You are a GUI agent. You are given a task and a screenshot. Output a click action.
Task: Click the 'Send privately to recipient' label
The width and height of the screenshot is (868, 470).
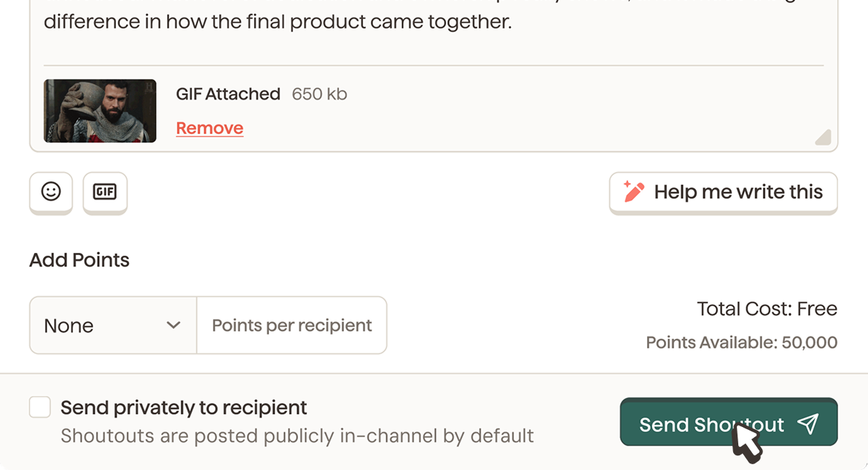[x=184, y=407]
